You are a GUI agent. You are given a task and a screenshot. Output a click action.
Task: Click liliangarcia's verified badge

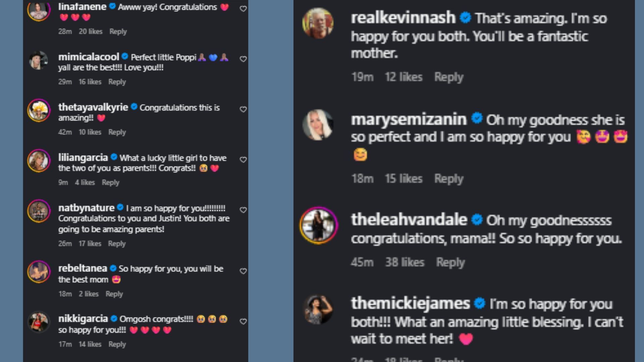[113, 158]
